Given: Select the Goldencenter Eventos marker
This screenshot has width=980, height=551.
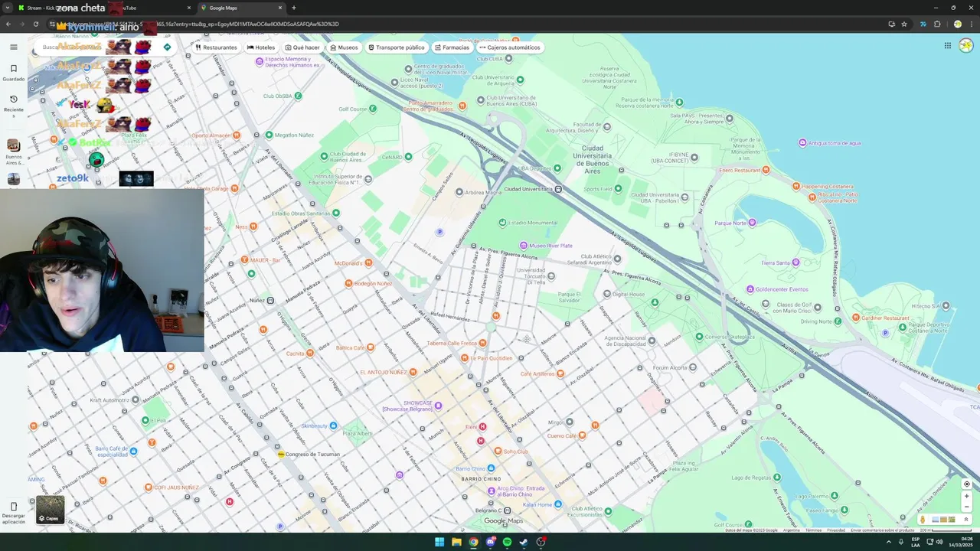Looking at the screenshot, I should point(750,289).
